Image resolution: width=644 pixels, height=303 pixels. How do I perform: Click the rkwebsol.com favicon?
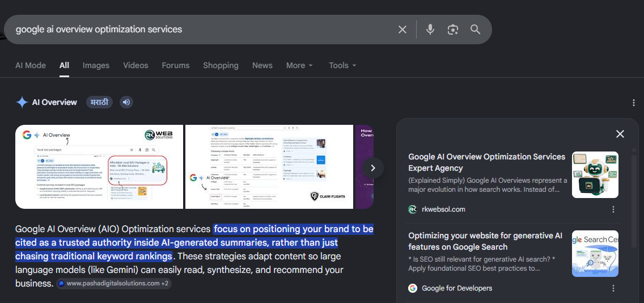[413, 209]
